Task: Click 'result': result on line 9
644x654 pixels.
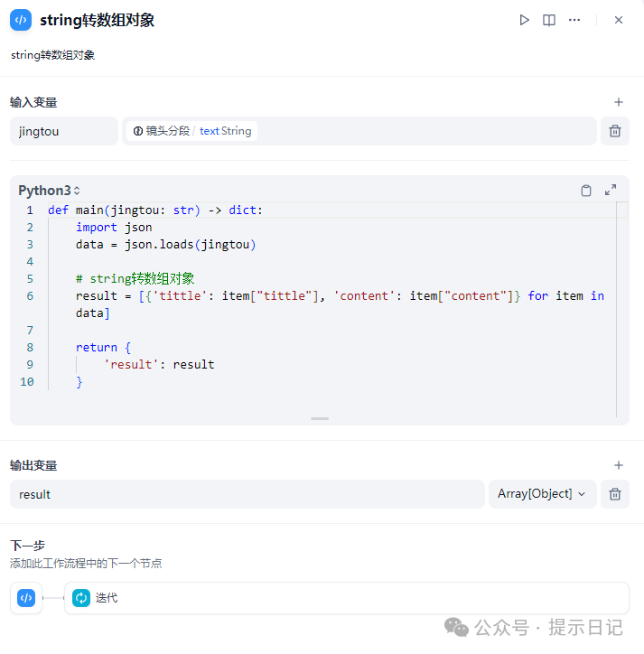Action: (159, 365)
